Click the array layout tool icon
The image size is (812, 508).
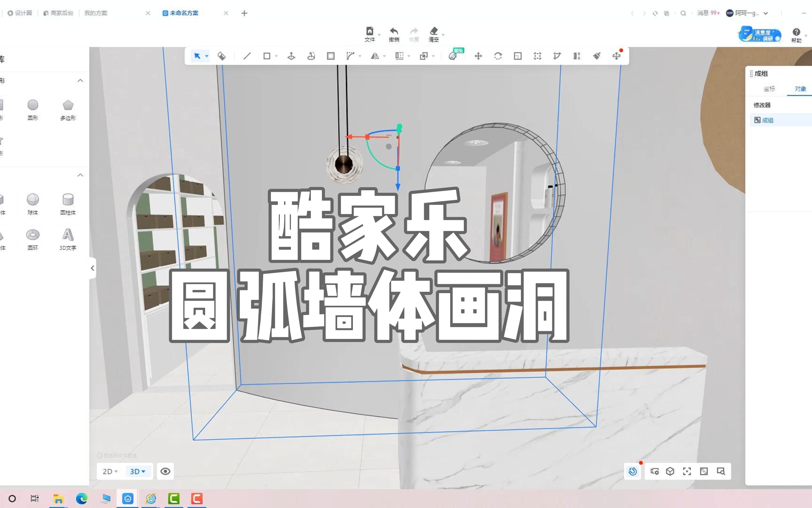tap(399, 56)
